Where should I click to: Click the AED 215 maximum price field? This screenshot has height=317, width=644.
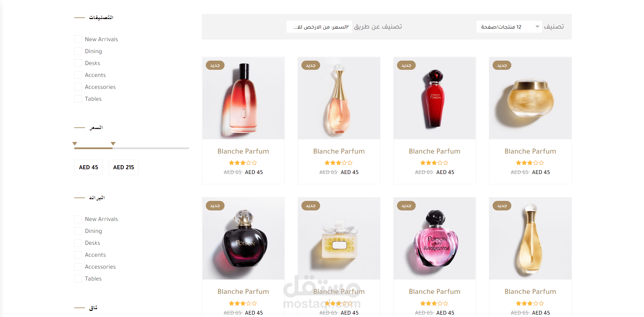123,167
